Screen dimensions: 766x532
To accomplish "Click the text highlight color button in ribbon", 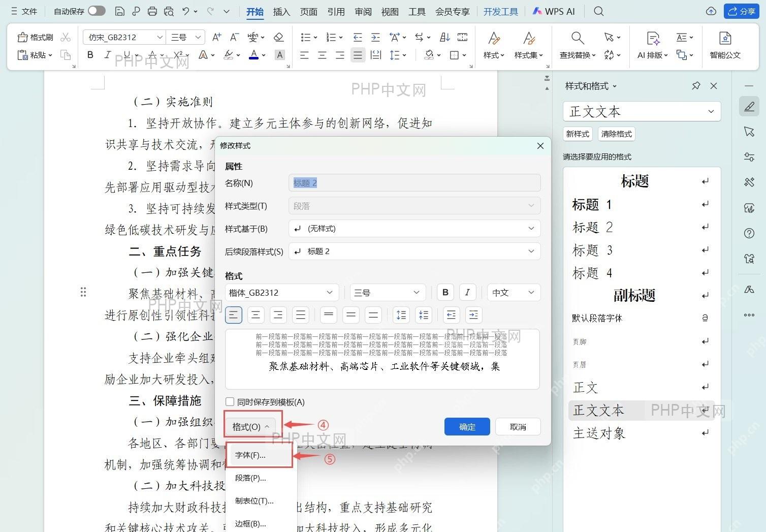I will (x=229, y=55).
